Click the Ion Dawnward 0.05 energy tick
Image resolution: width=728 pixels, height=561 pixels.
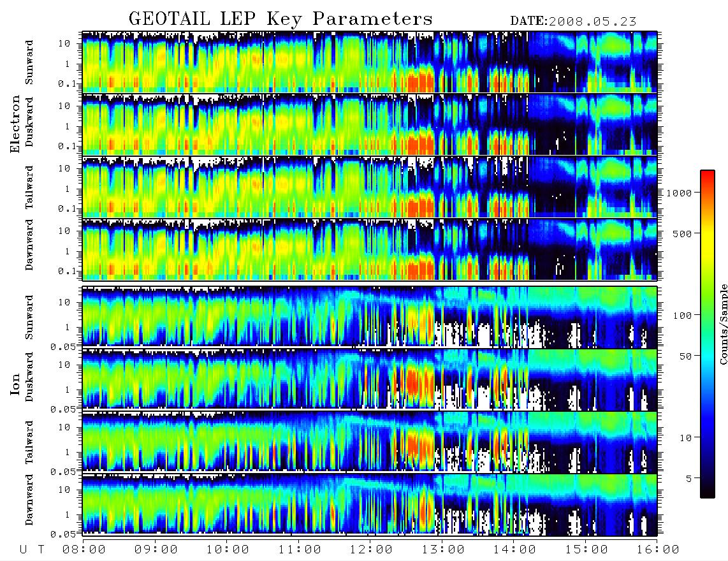[63, 534]
